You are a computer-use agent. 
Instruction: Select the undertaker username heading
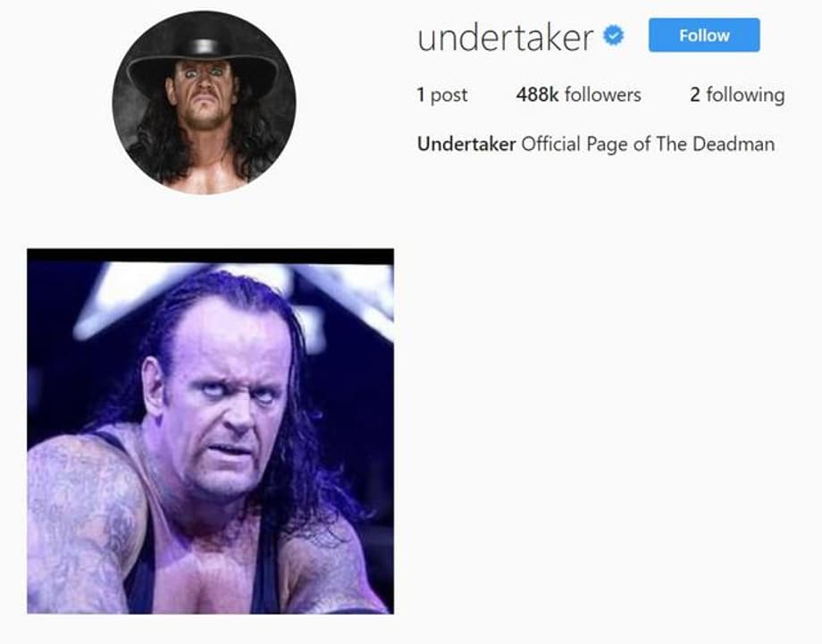coord(506,38)
